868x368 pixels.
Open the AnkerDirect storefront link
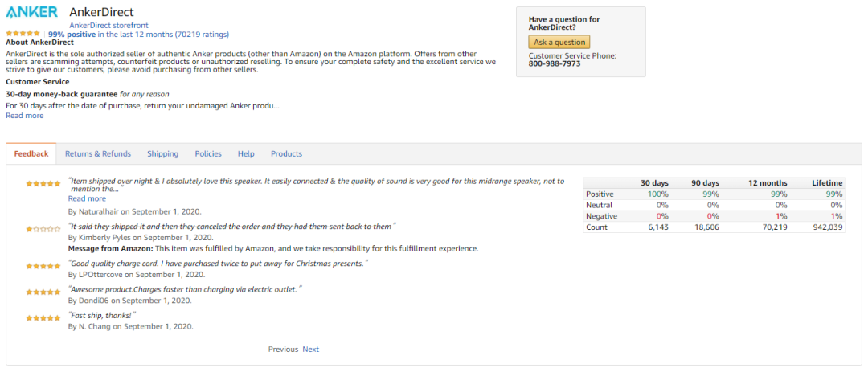(x=108, y=26)
